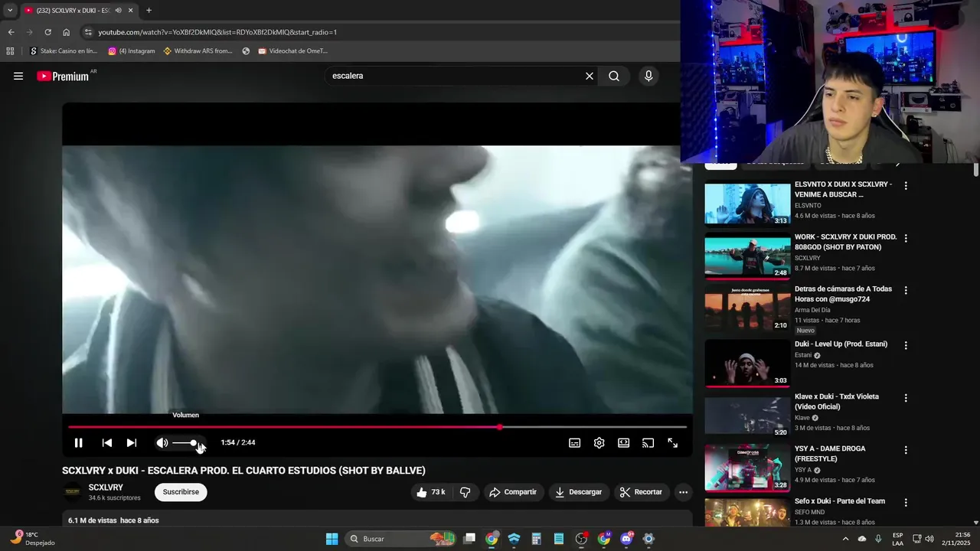Switch to theater mode
The width and height of the screenshot is (980, 551).
[x=624, y=443]
